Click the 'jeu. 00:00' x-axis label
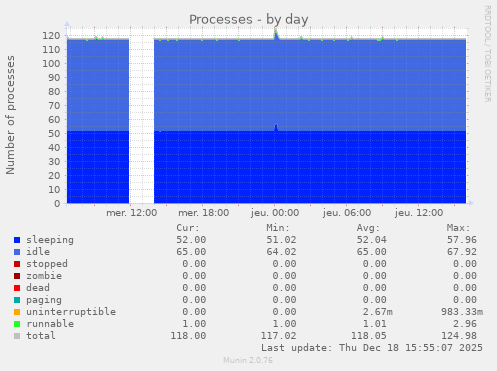Screen dimensions: 497x371 pos(275,213)
